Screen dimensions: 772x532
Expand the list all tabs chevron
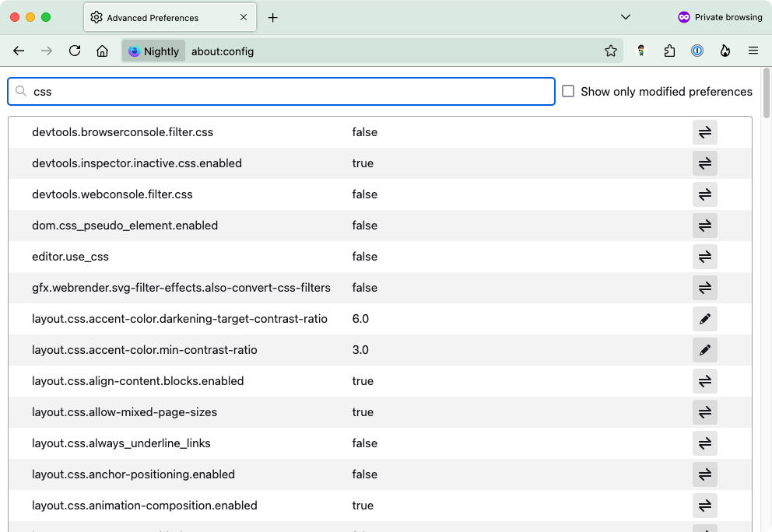pyautogui.click(x=625, y=17)
